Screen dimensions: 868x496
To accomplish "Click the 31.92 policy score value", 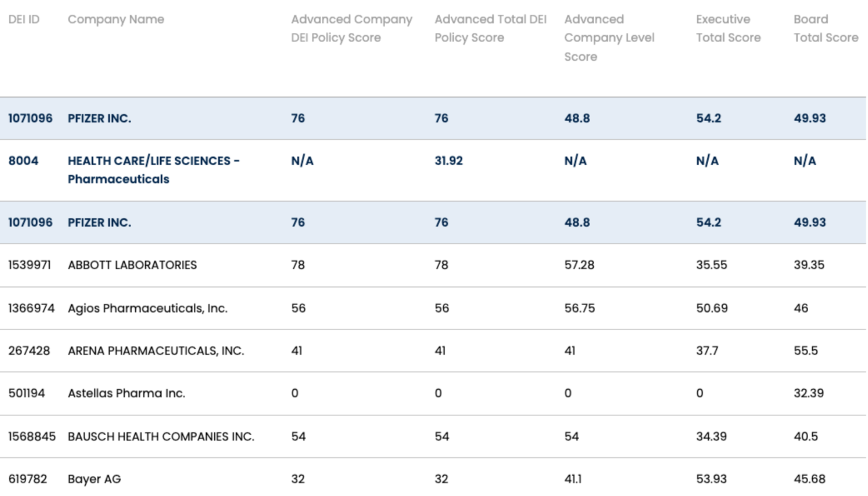I will (449, 161).
